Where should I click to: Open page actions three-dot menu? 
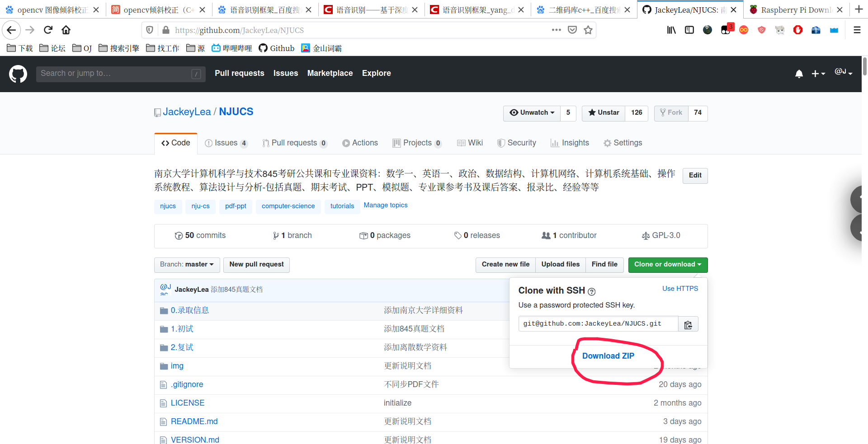557,30
